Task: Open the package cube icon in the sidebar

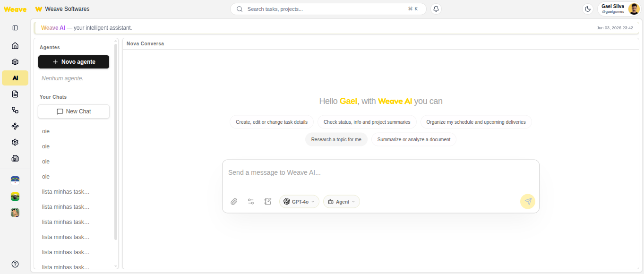Action: [15, 62]
